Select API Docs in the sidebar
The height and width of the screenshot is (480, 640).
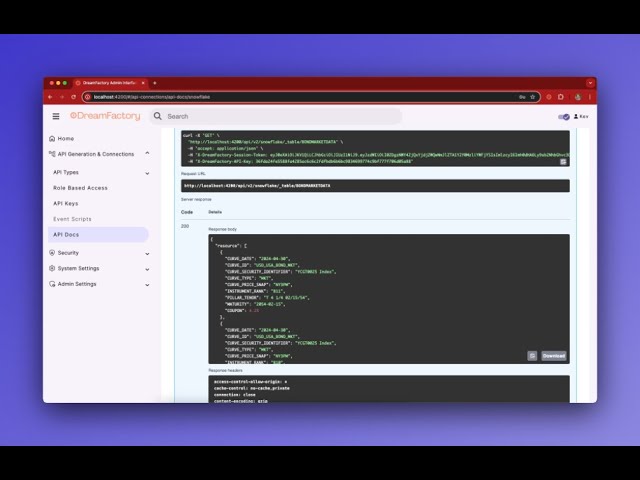click(98, 235)
